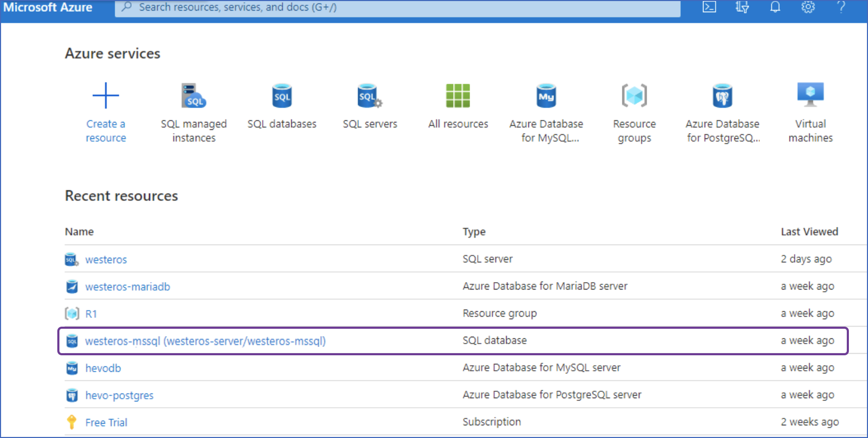The image size is (868, 438).
Task: Open the Azure Database for PostgreSQL icon
Action: [722, 95]
